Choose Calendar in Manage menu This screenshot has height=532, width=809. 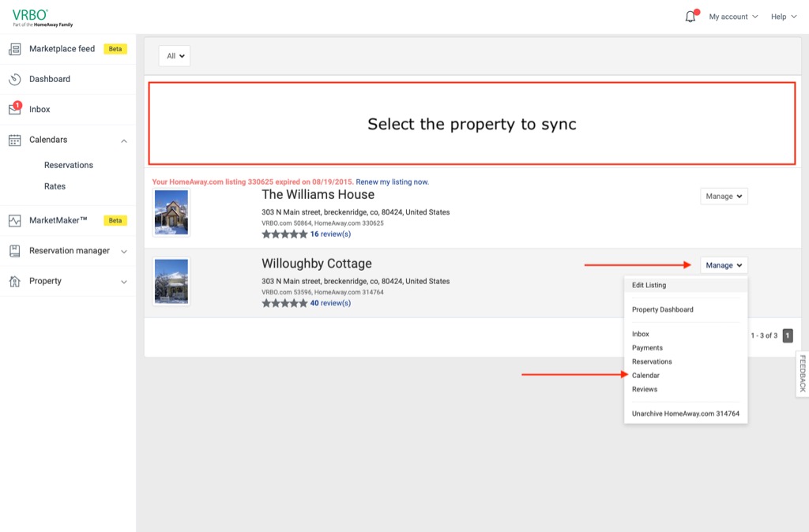click(x=645, y=375)
